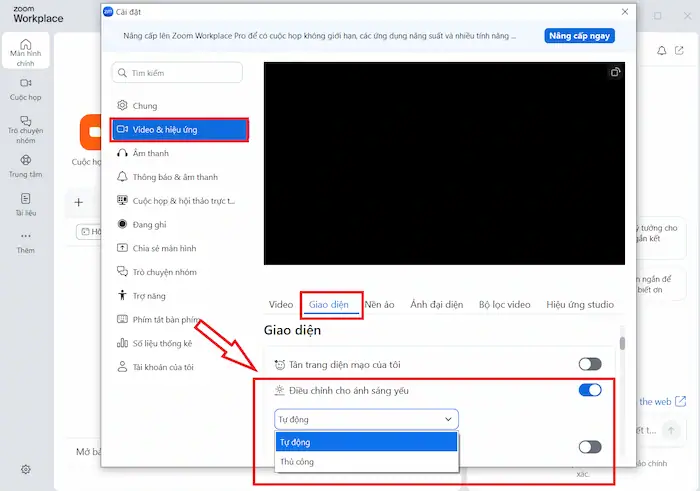Open Cuộc họp in left sidebar

click(x=26, y=84)
